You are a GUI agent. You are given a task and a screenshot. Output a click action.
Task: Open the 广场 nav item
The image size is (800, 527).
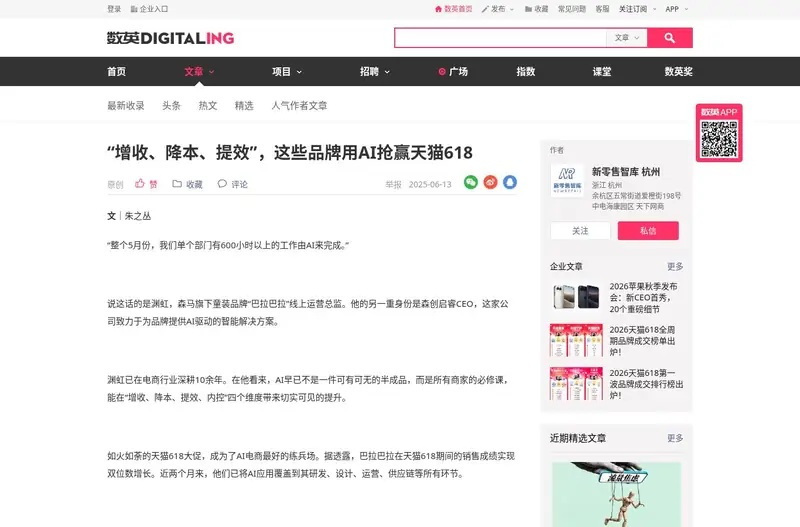[x=453, y=71]
